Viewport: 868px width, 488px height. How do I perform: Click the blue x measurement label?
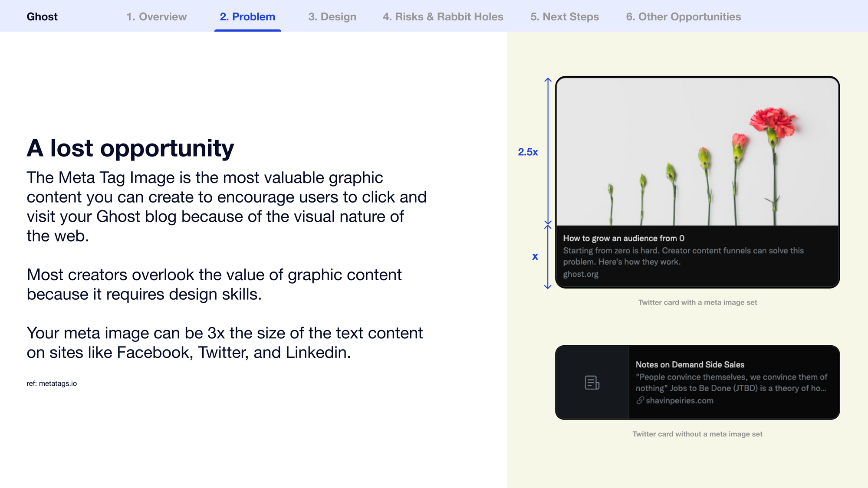click(x=535, y=256)
